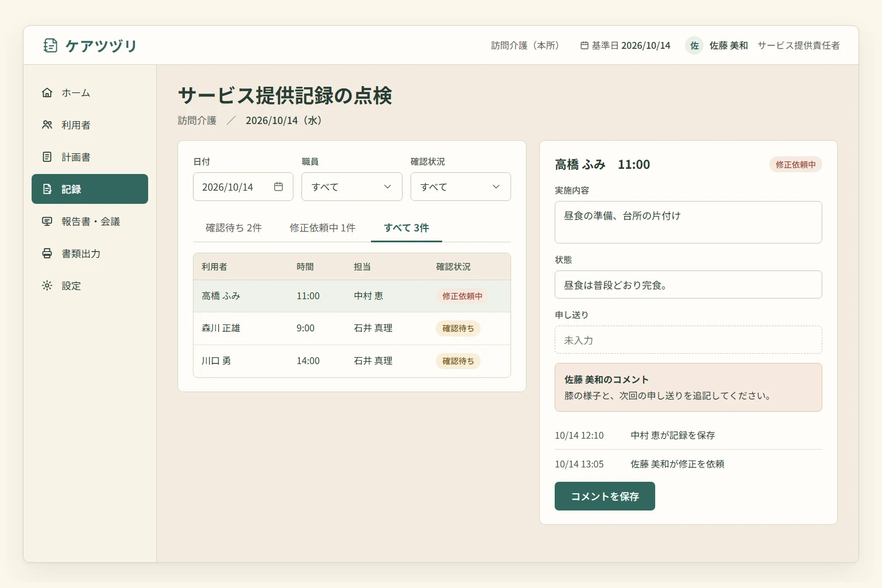Go to 利用者 in the sidebar
882x588 pixels.
(x=90, y=125)
